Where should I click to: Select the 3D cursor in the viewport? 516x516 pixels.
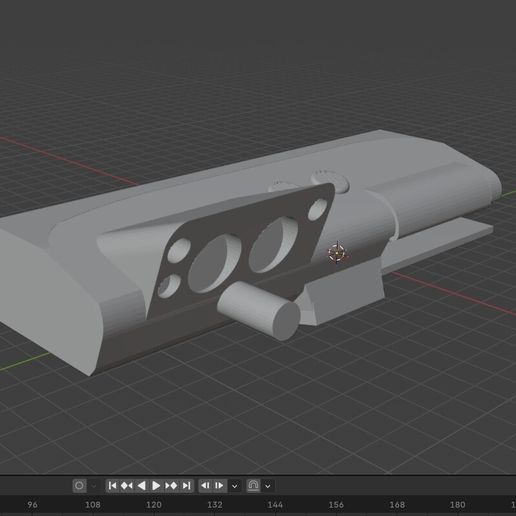click(337, 252)
